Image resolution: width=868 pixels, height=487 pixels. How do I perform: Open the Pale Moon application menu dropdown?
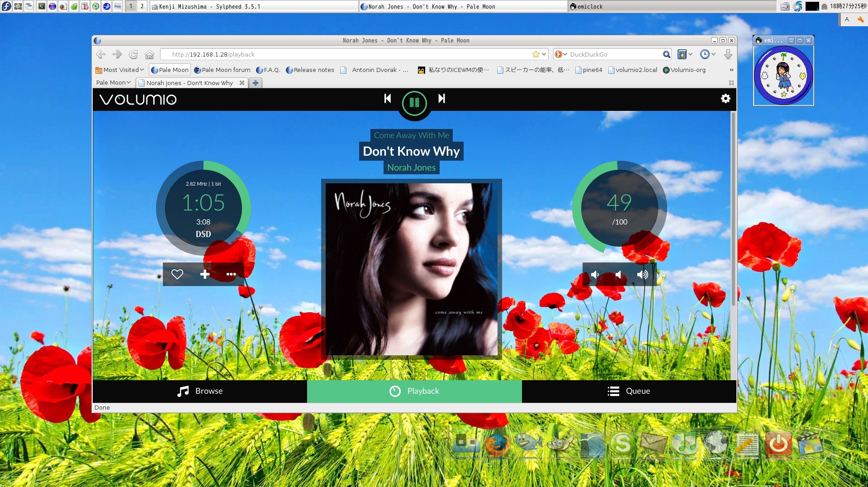tap(113, 83)
